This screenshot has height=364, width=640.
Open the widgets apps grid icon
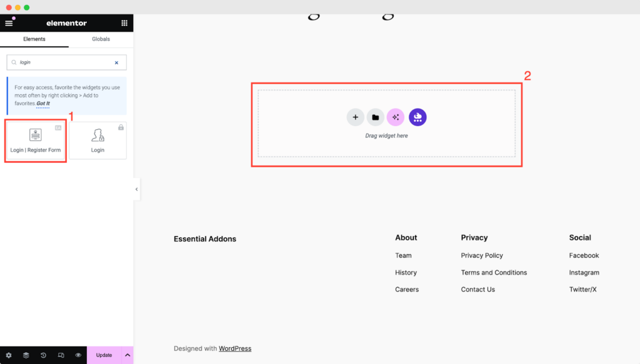click(x=124, y=22)
